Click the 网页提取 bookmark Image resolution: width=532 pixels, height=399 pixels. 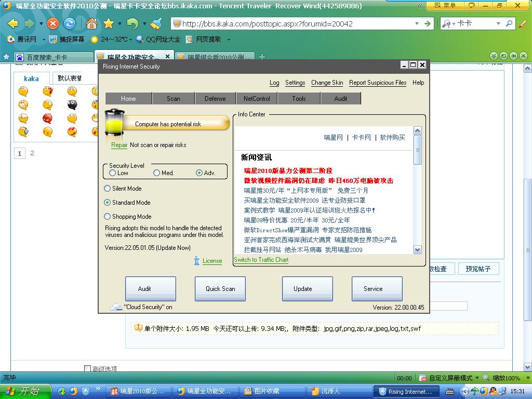coord(204,39)
